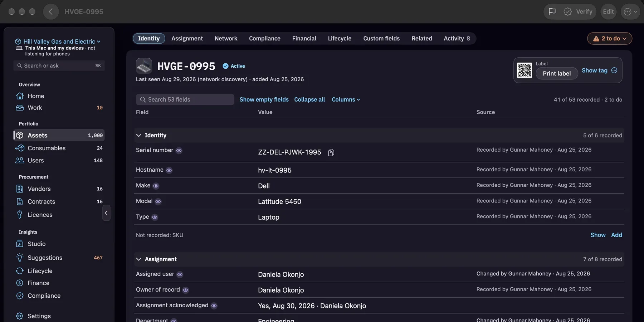
Task: Toggle visibility eye for Make
Action: click(156, 186)
